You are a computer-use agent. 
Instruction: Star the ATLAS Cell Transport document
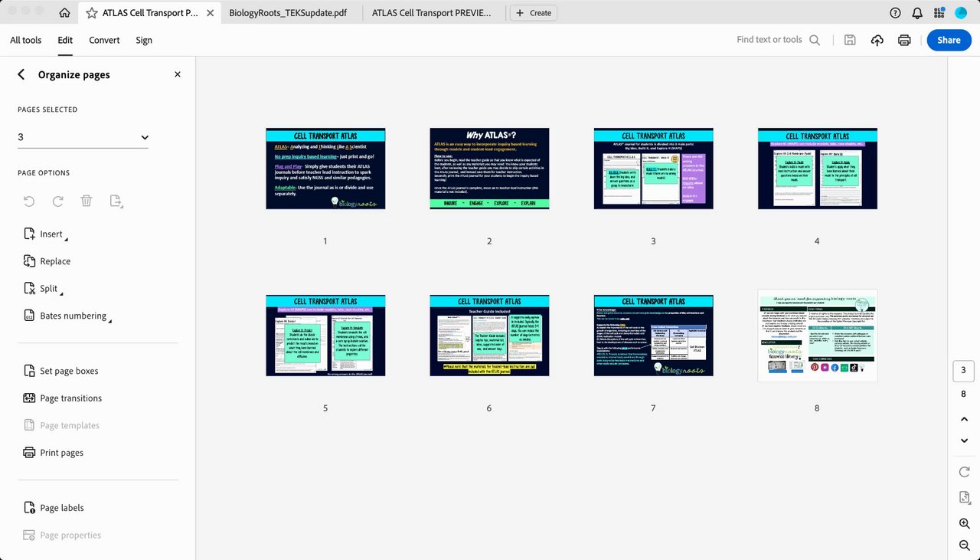(92, 13)
